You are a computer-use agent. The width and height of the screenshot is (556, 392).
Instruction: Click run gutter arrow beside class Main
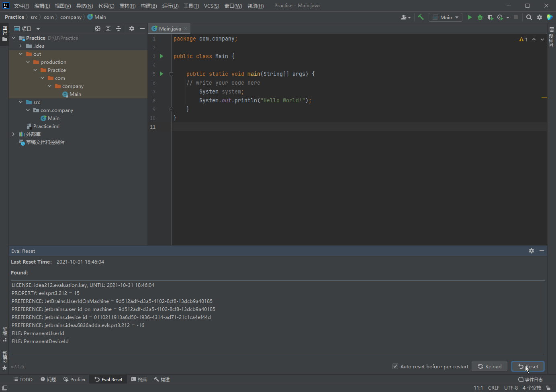161,56
